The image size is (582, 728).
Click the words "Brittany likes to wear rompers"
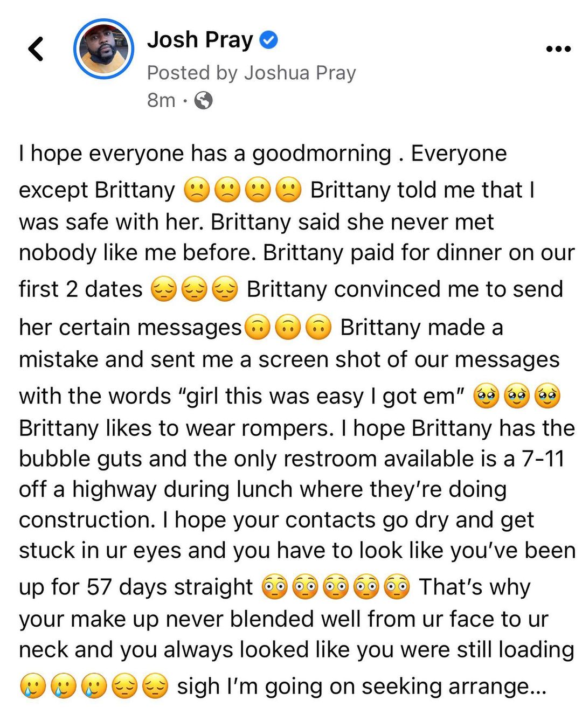(x=174, y=428)
